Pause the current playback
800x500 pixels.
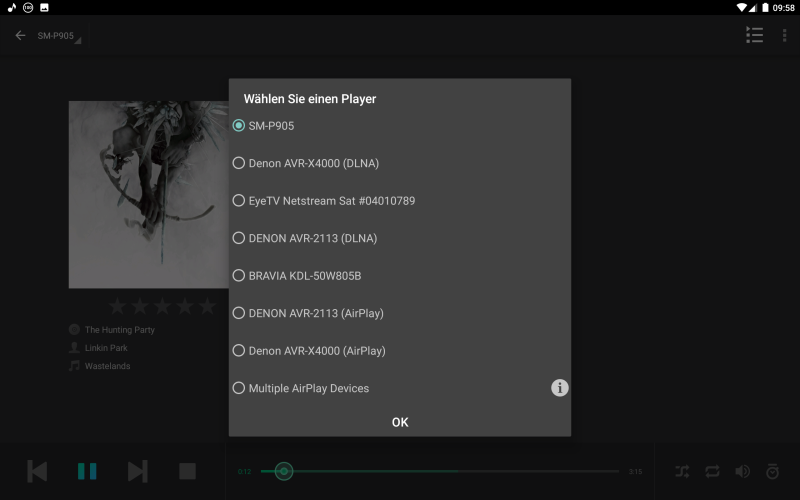(87, 471)
